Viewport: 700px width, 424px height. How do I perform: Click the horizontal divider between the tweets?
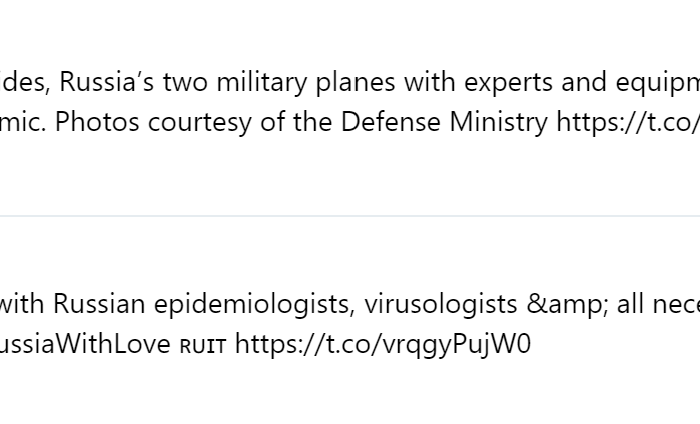tap(350, 216)
